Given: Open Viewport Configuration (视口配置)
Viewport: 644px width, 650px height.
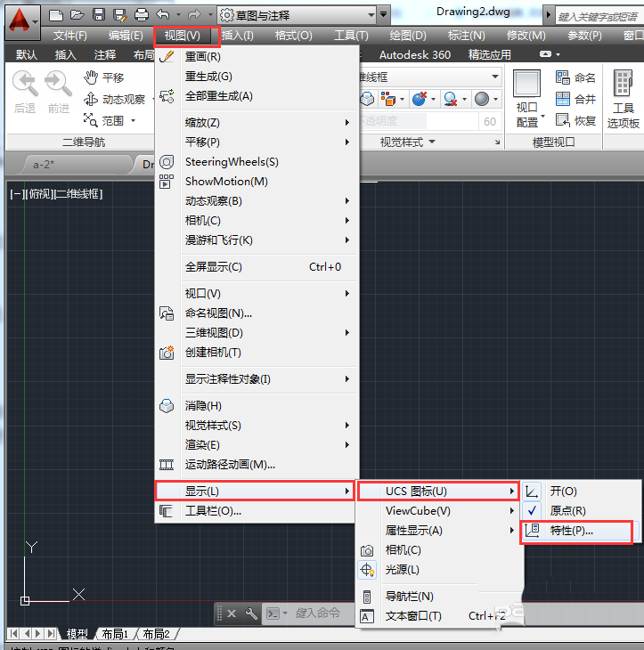Looking at the screenshot, I should (527, 99).
